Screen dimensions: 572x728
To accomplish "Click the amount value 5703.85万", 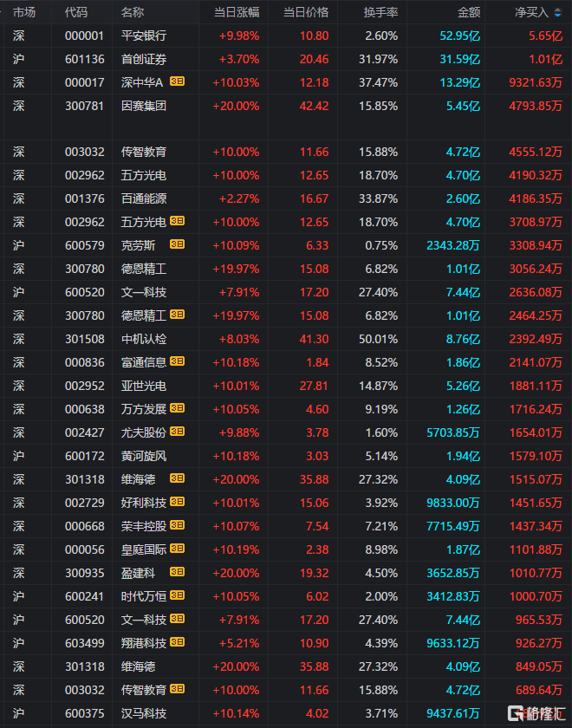I will [x=453, y=432].
